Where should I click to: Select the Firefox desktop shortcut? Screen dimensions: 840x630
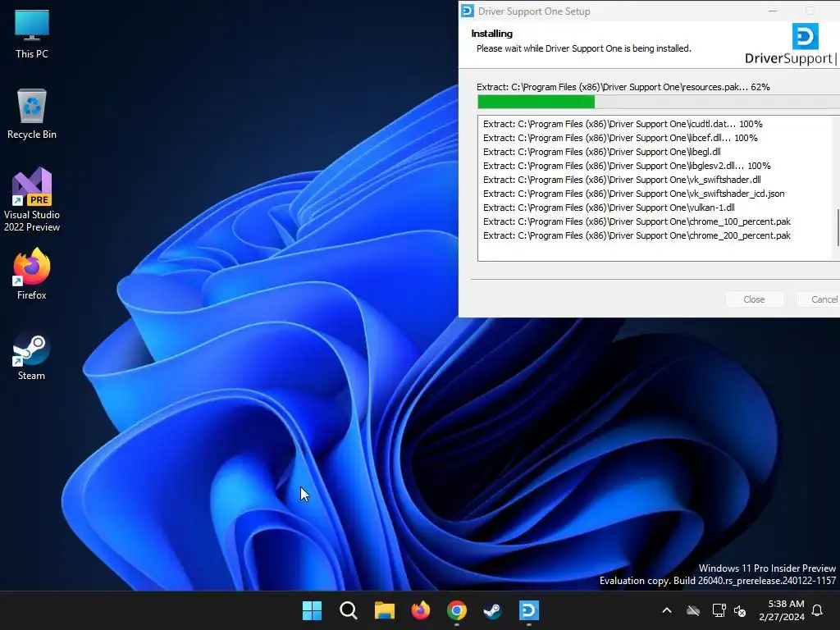(x=32, y=274)
